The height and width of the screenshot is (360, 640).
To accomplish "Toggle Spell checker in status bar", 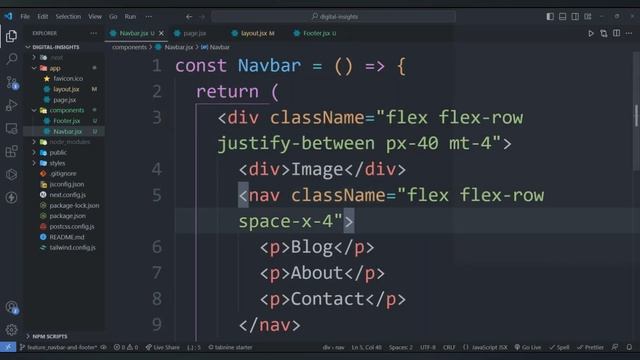I will tap(559, 347).
